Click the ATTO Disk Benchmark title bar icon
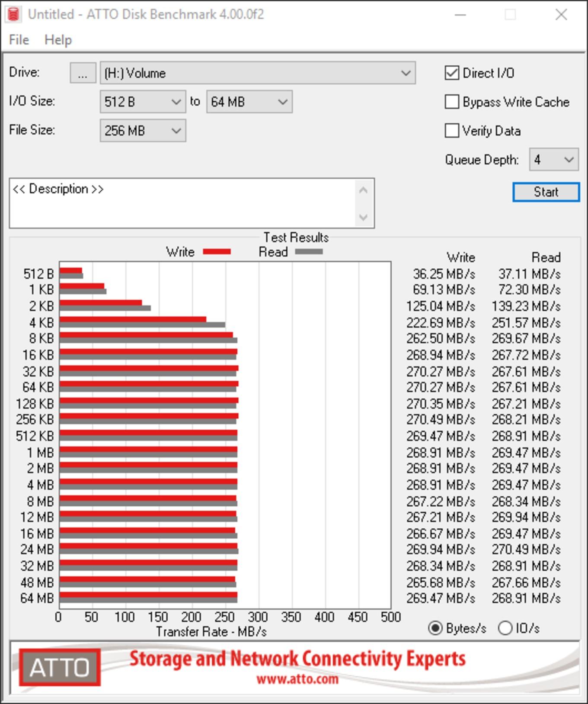This screenshot has width=588, height=704. click(x=13, y=14)
